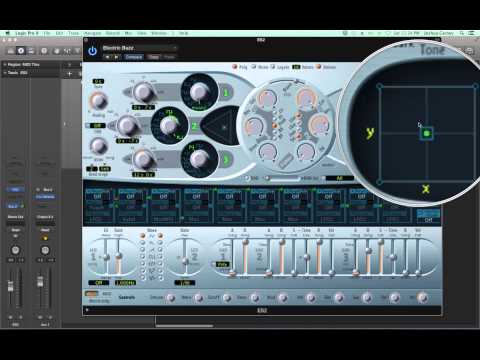Click the add track plus button
The image size is (480, 360).
click(x=70, y=73)
